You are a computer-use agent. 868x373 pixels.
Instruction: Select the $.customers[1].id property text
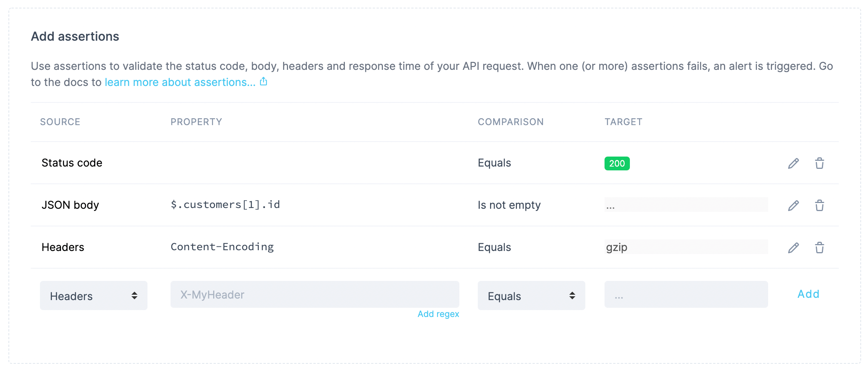click(225, 205)
